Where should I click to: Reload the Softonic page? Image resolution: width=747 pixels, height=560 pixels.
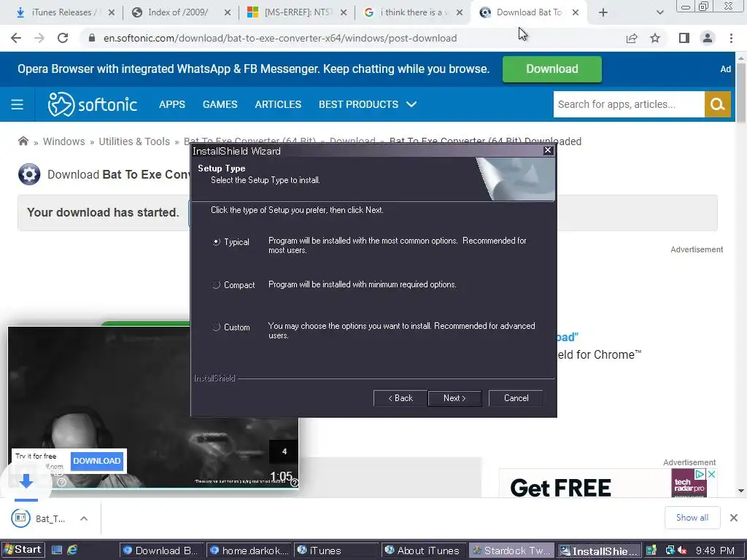(63, 38)
